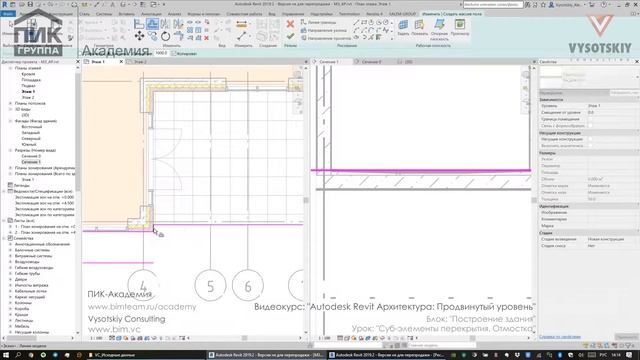640x360 pixels.
Task: Select the Line draw tool
Action: tap(356, 23)
